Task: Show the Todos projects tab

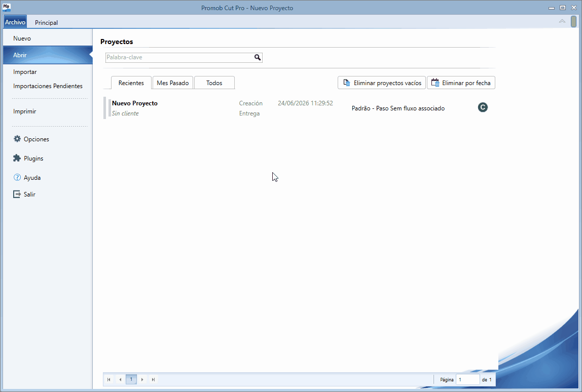Action: coord(214,83)
